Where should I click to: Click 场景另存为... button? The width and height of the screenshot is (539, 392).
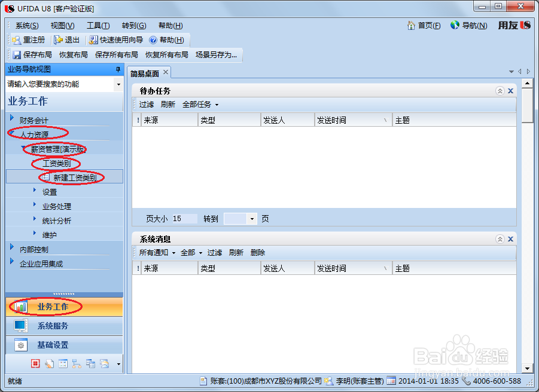(x=216, y=55)
